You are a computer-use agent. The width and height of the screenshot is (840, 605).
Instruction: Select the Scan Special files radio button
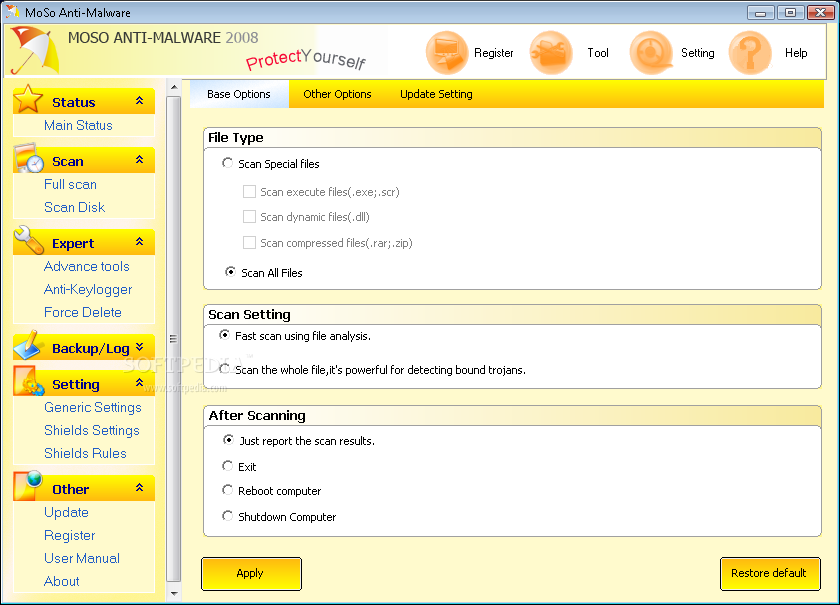(227, 163)
